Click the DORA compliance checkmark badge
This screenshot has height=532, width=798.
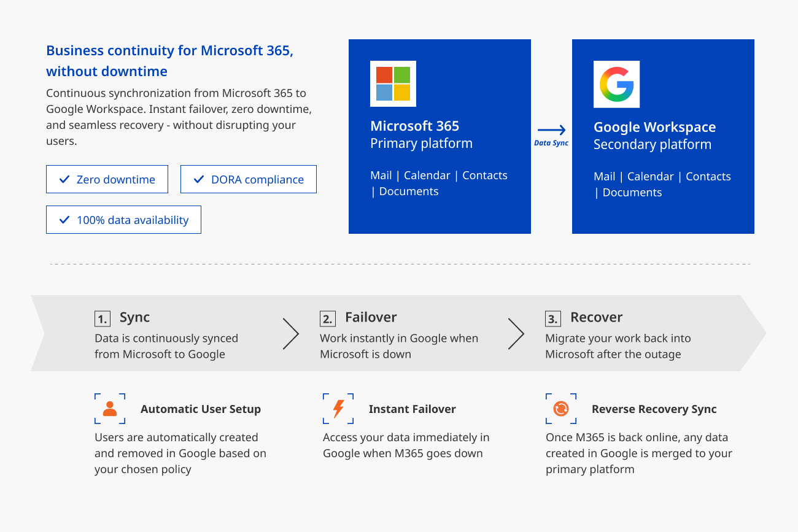pos(249,179)
